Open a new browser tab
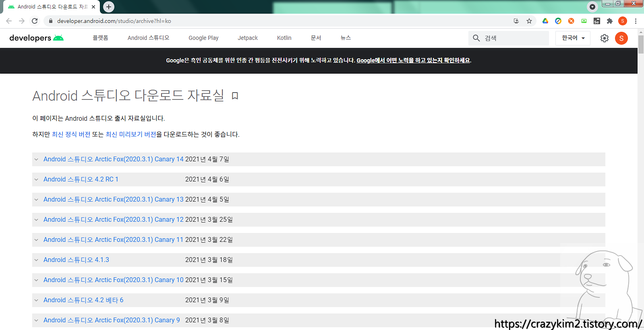The image size is (644, 330). [x=109, y=7]
